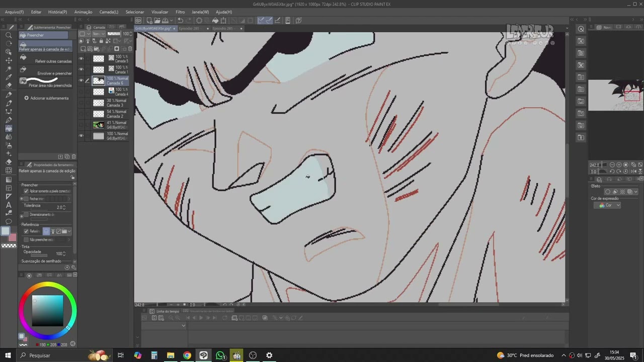Toggle the Referência multiple checkbox
The width and height of the screenshot is (644, 362).
[x=26, y=231]
